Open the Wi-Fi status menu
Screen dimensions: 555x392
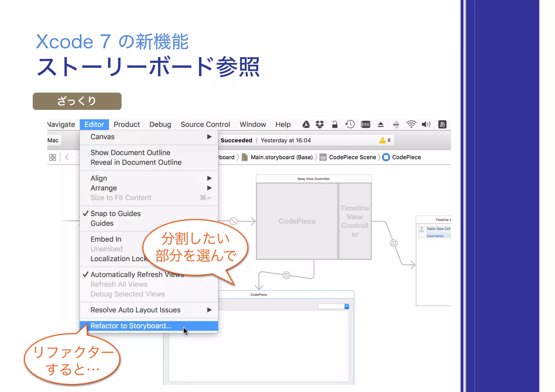[x=411, y=125]
